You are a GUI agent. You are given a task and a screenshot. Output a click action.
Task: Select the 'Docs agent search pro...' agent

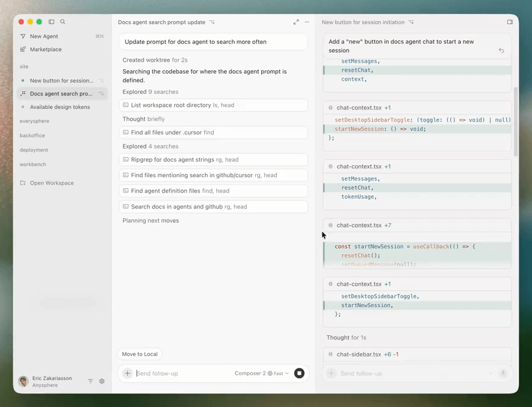(x=62, y=93)
